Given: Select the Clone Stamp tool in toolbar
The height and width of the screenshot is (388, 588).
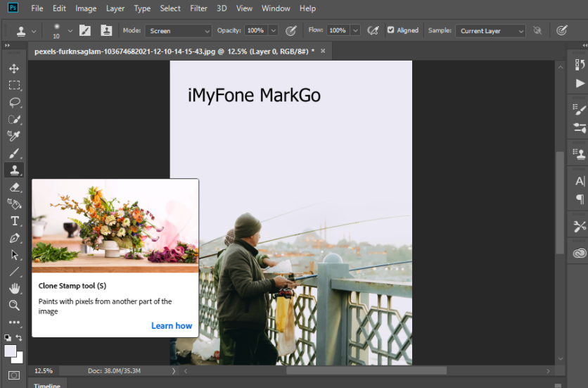Looking at the screenshot, I should (x=14, y=170).
